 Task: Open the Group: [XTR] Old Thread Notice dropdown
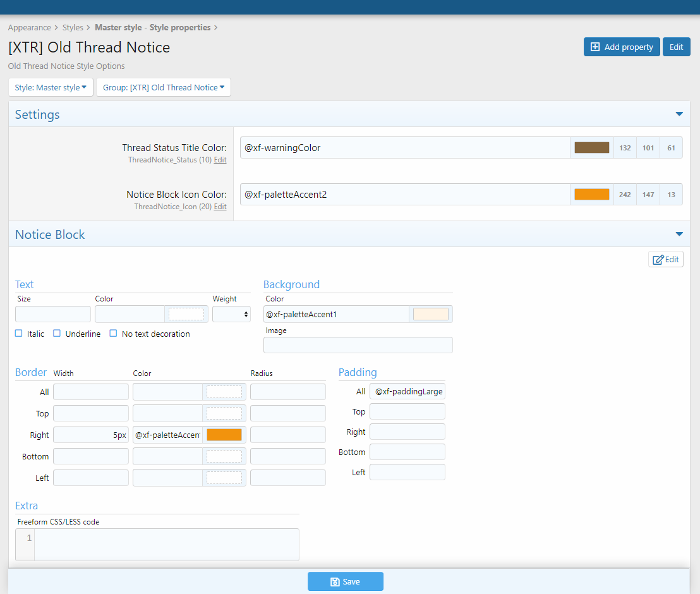coord(164,88)
